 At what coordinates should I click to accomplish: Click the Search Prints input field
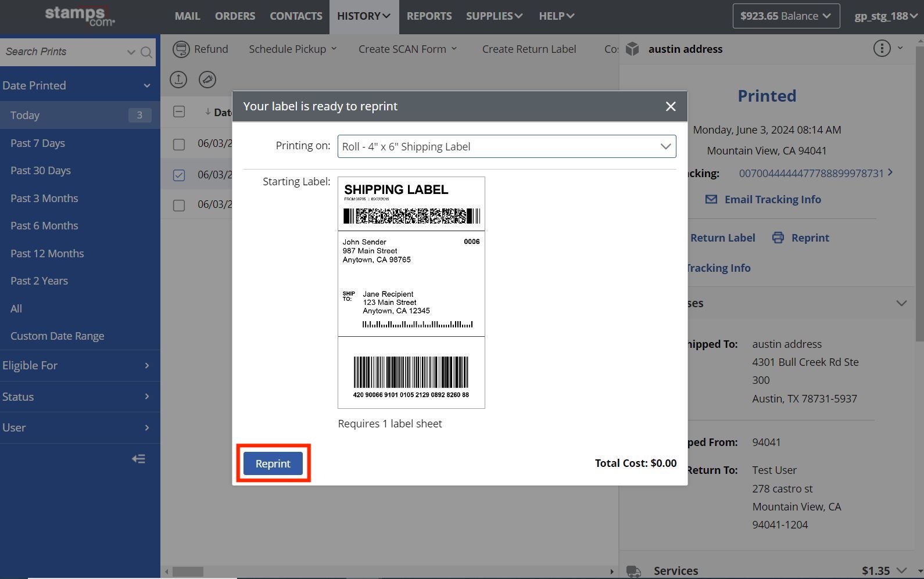pos(64,52)
